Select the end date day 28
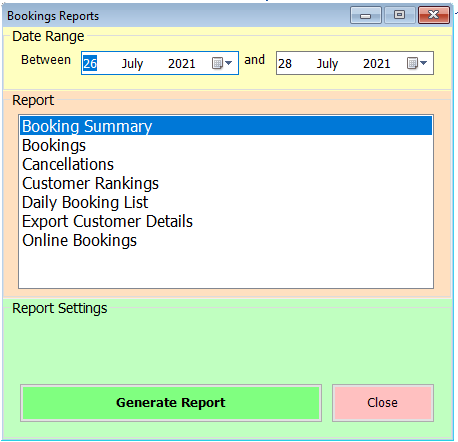The image size is (458, 442). click(x=285, y=63)
